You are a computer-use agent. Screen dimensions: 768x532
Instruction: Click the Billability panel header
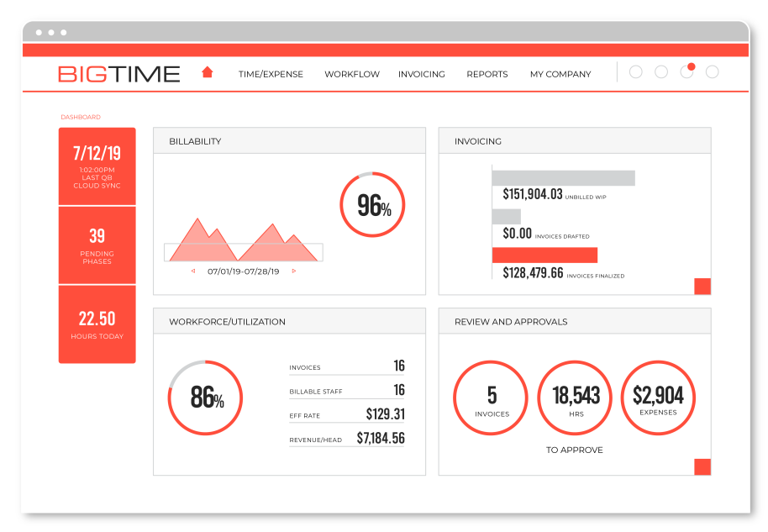289,141
